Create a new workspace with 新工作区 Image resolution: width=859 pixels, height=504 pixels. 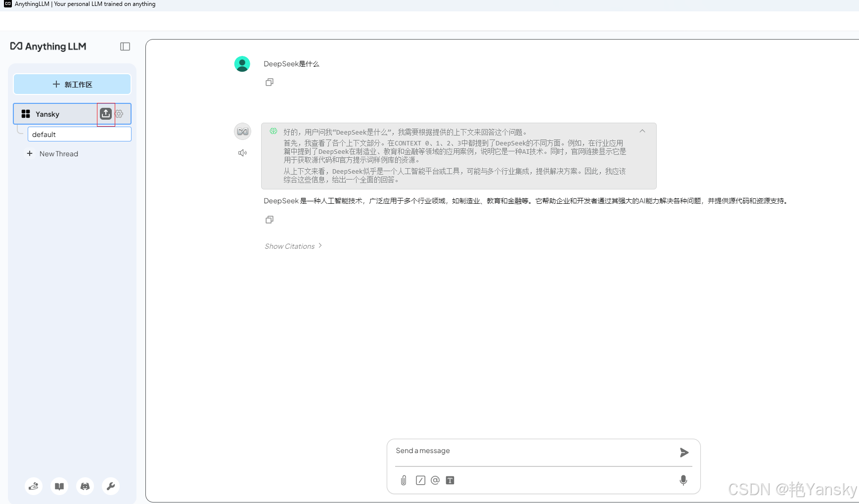pyautogui.click(x=72, y=84)
